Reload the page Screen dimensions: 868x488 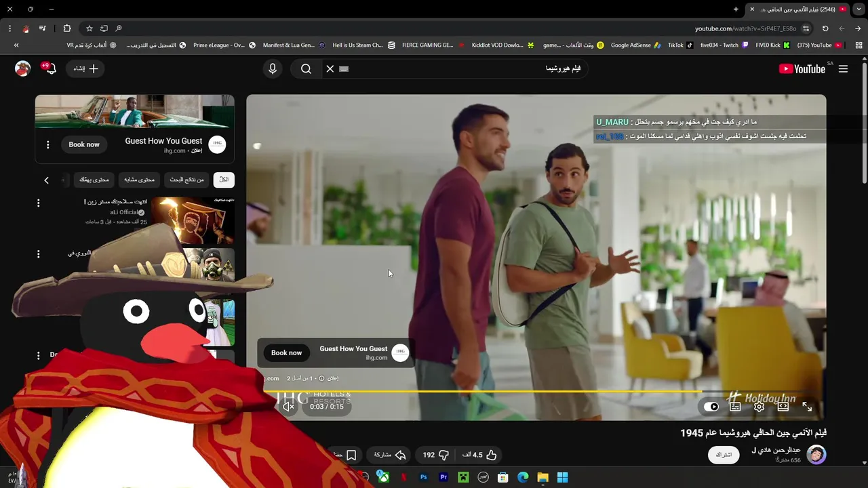(825, 28)
